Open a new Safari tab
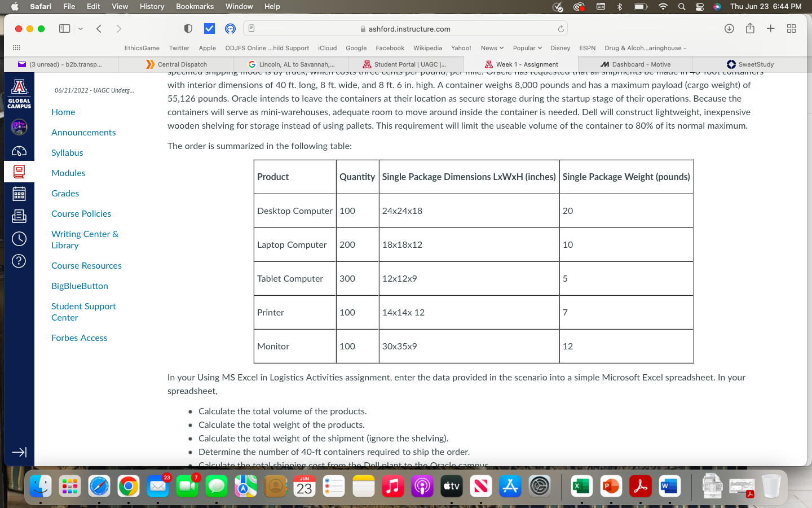 coord(771,29)
